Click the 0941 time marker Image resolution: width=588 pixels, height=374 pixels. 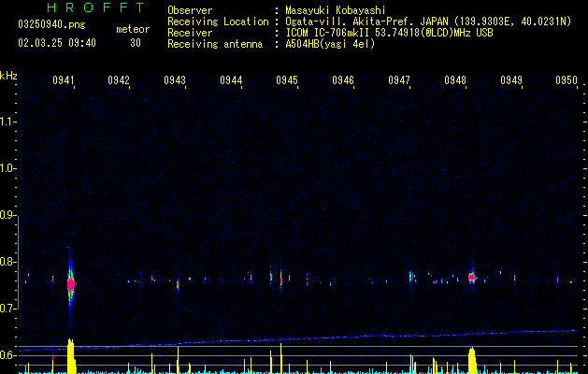coord(63,80)
